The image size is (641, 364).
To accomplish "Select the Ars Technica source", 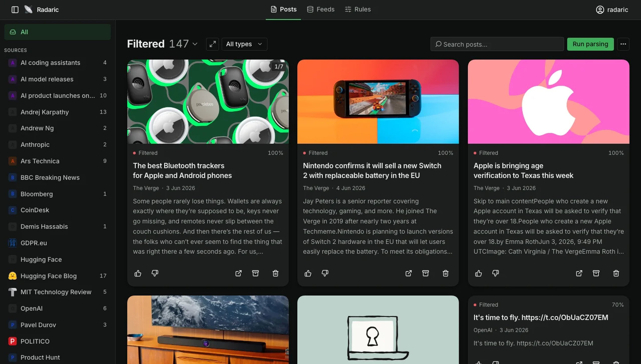I will click(x=57, y=161).
